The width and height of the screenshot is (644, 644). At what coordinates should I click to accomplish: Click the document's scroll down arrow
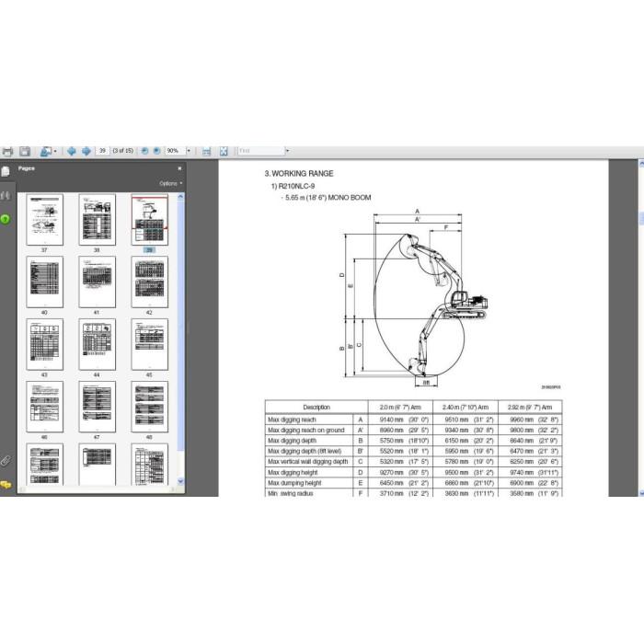click(641, 492)
